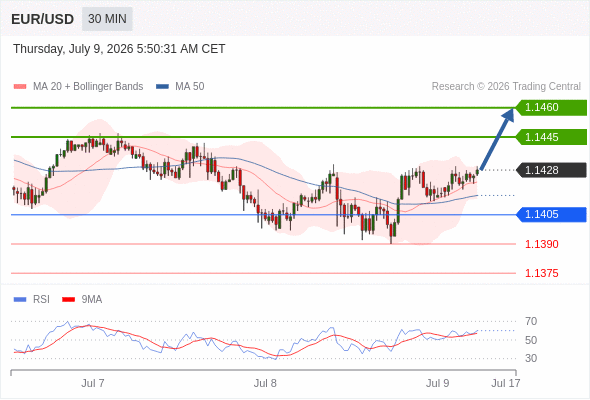Click the 1.1428 current price tag
590x400 pixels.
click(551, 170)
